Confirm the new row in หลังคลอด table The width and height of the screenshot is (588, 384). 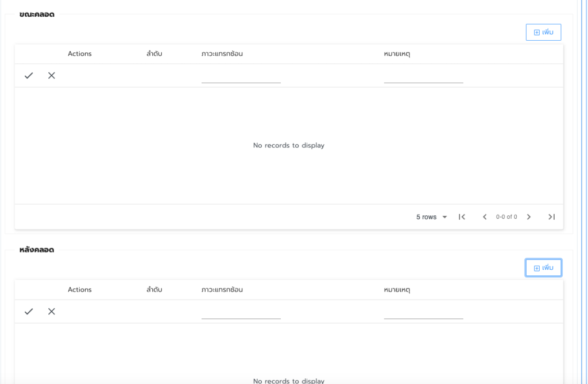pos(29,311)
